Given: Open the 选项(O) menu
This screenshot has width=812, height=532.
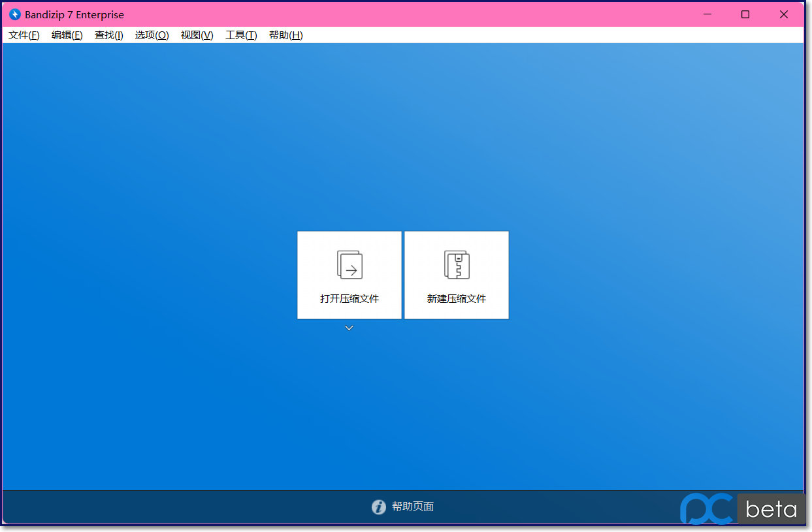Looking at the screenshot, I should pos(152,35).
